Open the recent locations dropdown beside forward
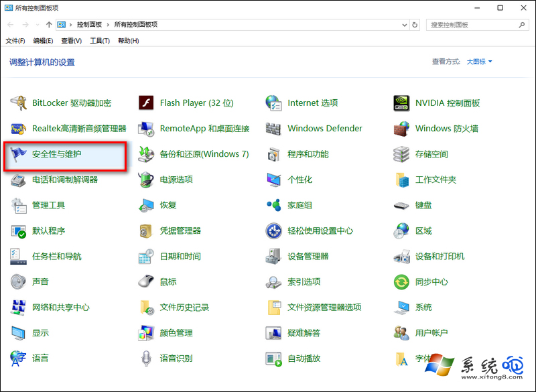Viewport: 536px width, 392px height. coord(38,25)
